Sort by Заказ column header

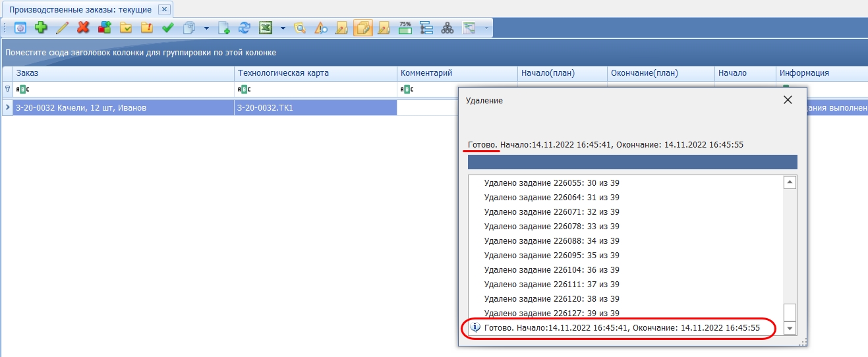(123, 73)
